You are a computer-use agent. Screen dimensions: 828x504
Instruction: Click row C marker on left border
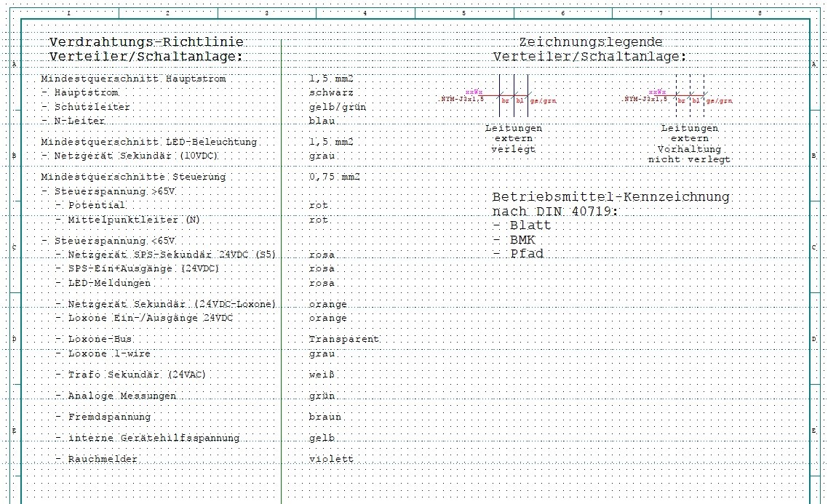[x=14, y=247]
